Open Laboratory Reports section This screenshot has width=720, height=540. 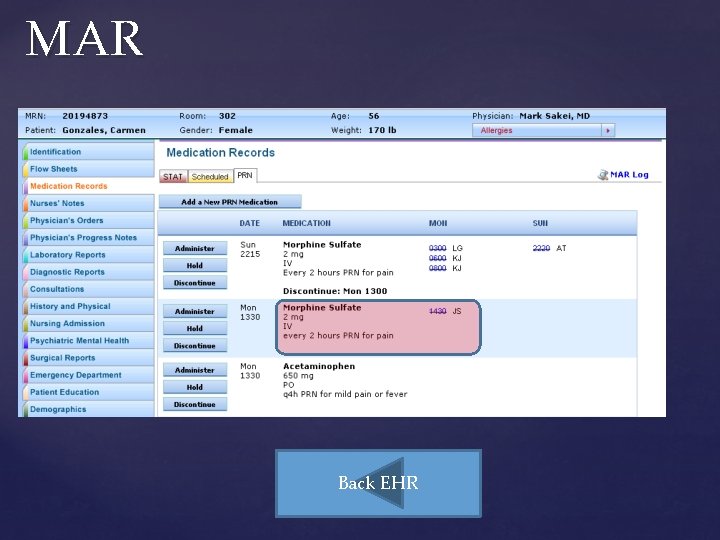coord(87,255)
